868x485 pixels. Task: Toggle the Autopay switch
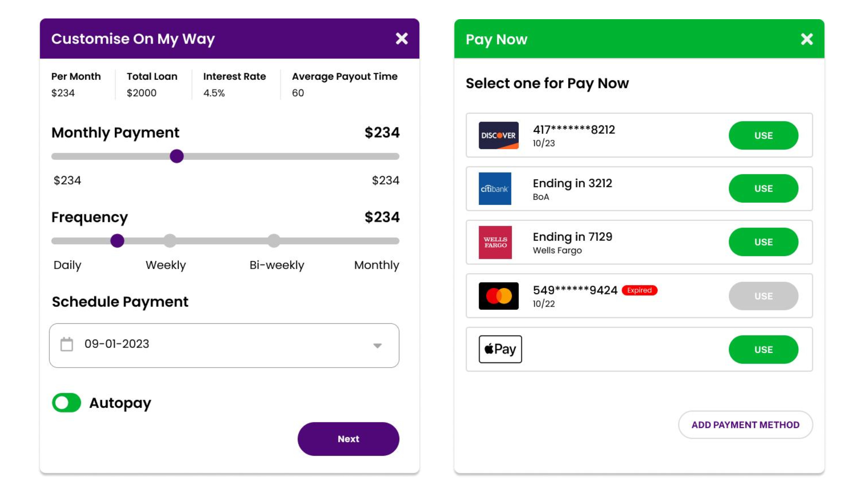pos(67,403)
